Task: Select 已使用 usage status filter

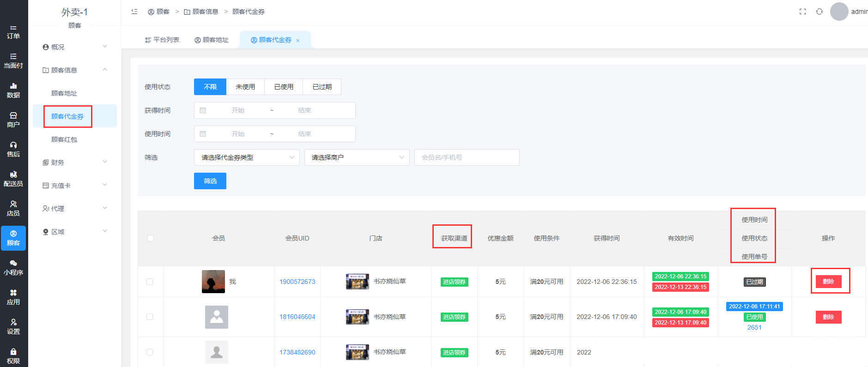Action: 284,87
